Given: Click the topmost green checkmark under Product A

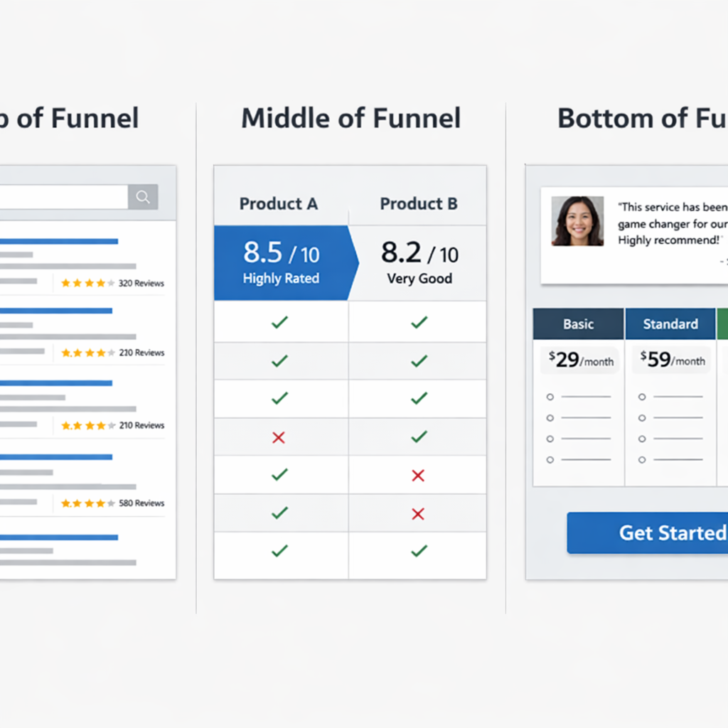Looking at the screenshot, I should tap(279, 323).
